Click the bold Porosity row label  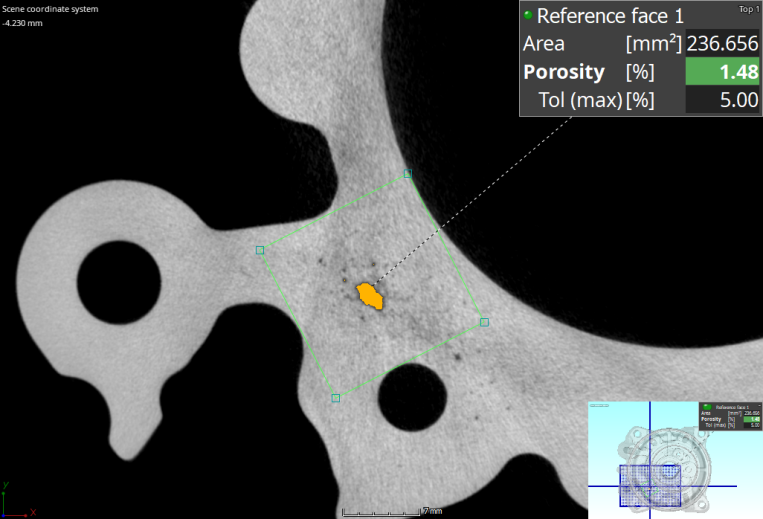(x=564, y=72)
